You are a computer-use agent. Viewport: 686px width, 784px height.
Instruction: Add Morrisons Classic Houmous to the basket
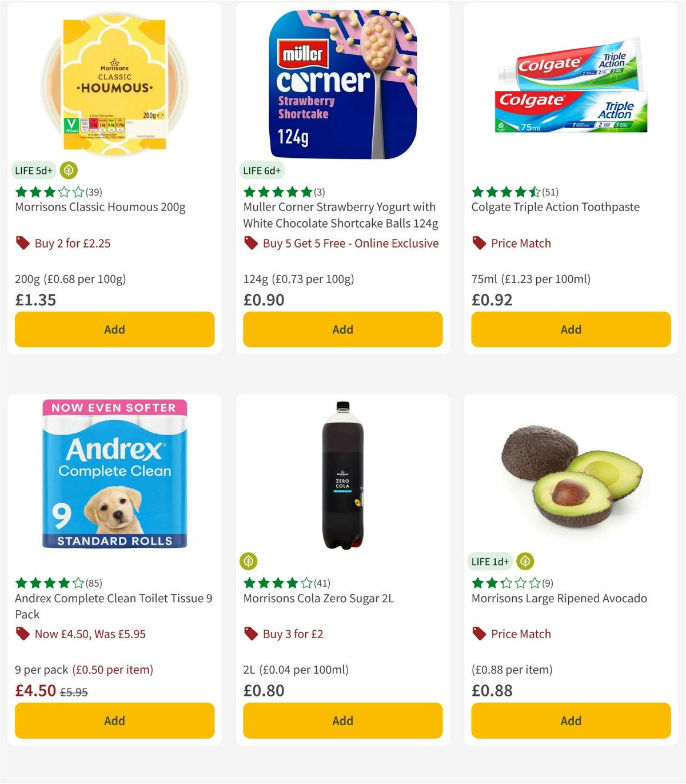coord(114,329)
